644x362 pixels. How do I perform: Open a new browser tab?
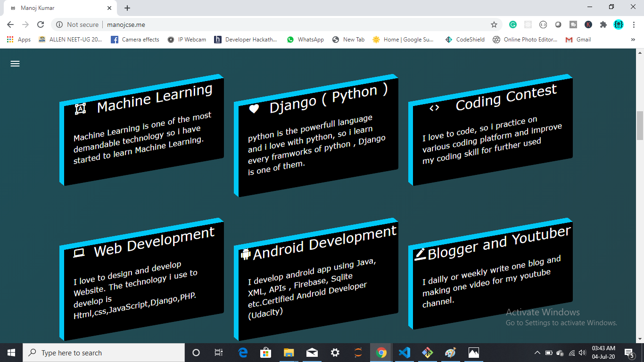click(127, 8)
